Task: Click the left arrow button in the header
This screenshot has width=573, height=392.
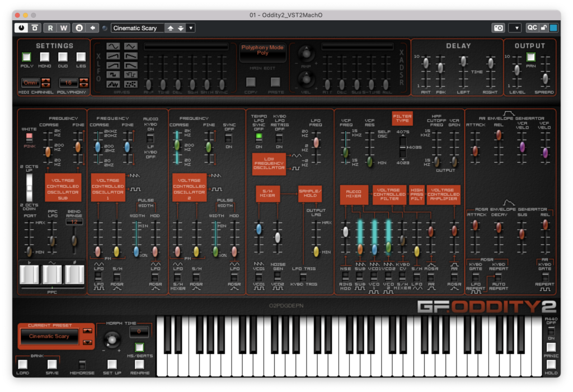Action: click(x=93, y=28)
